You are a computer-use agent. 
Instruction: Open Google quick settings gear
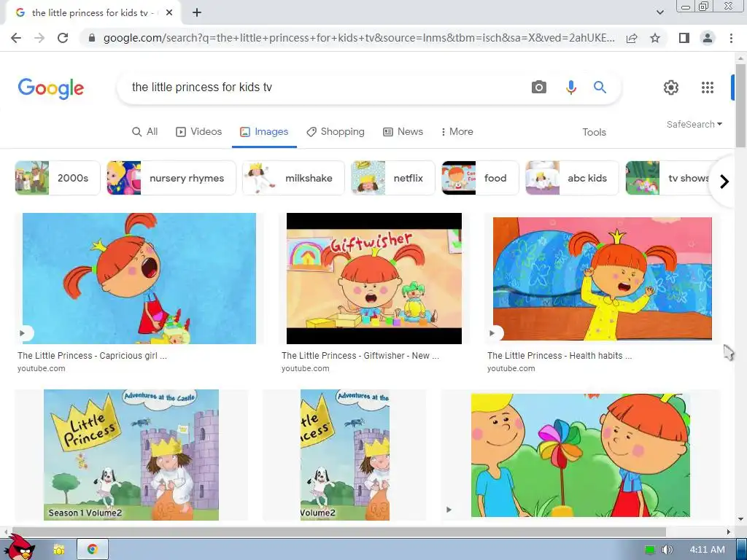pyautogui.click(x=671, y=87)
